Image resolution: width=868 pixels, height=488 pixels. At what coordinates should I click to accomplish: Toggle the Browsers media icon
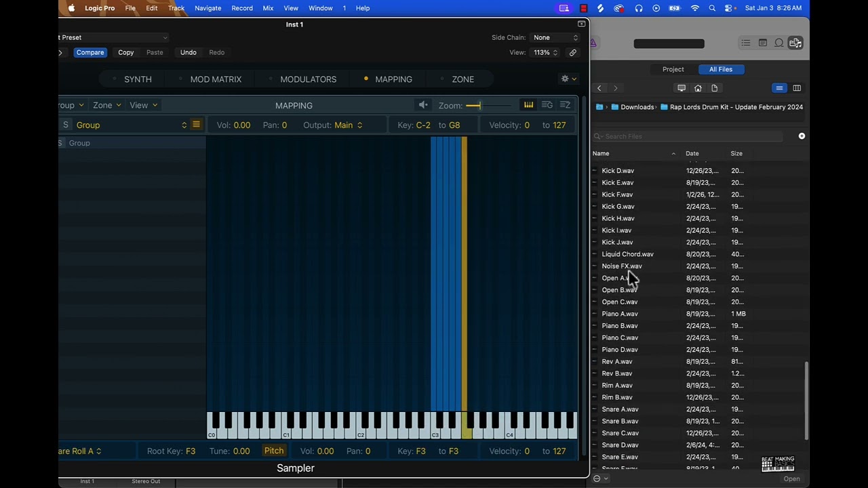795,43
